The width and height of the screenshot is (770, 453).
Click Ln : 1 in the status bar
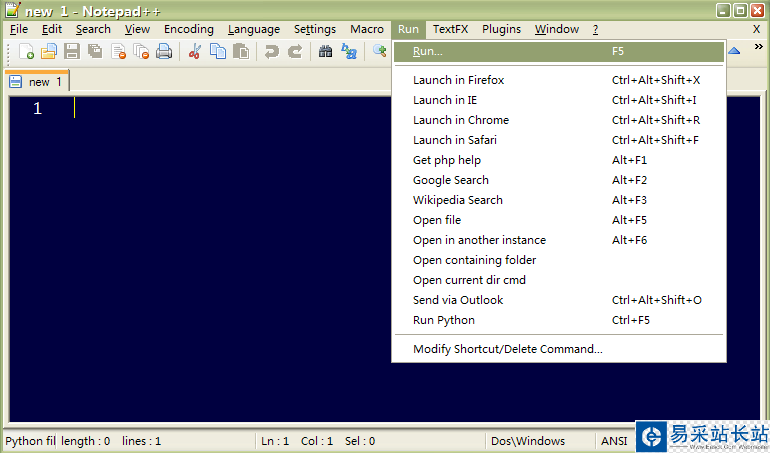tap(275, 441)
